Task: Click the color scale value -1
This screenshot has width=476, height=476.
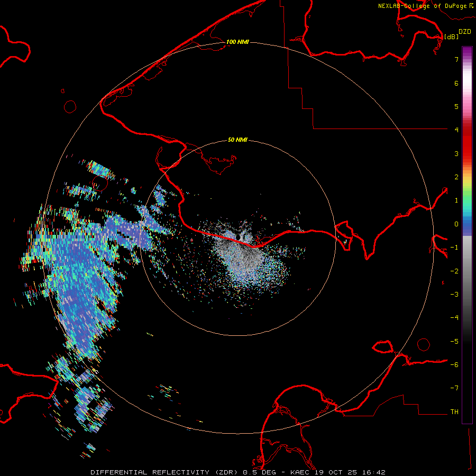Action: point(454,248)
